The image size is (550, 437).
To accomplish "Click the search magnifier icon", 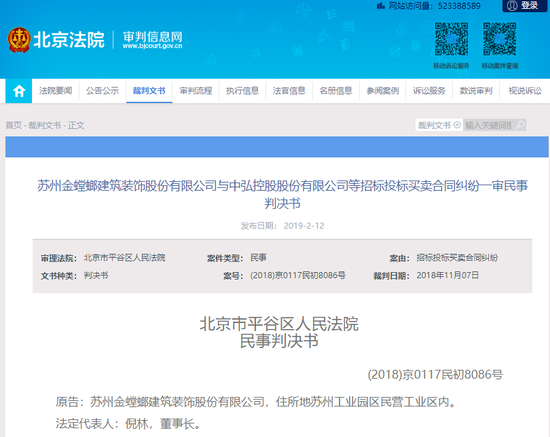I will 521,125.
